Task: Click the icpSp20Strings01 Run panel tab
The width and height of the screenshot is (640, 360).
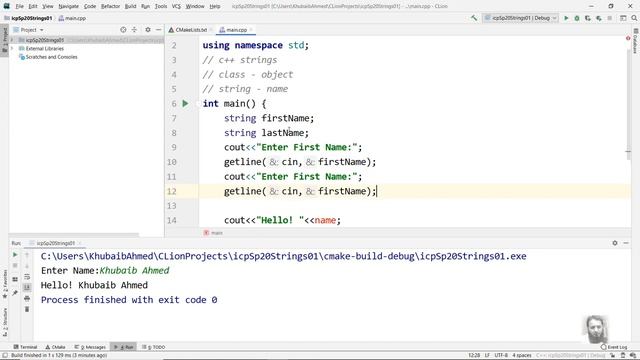Action: [x=56, y=243]
